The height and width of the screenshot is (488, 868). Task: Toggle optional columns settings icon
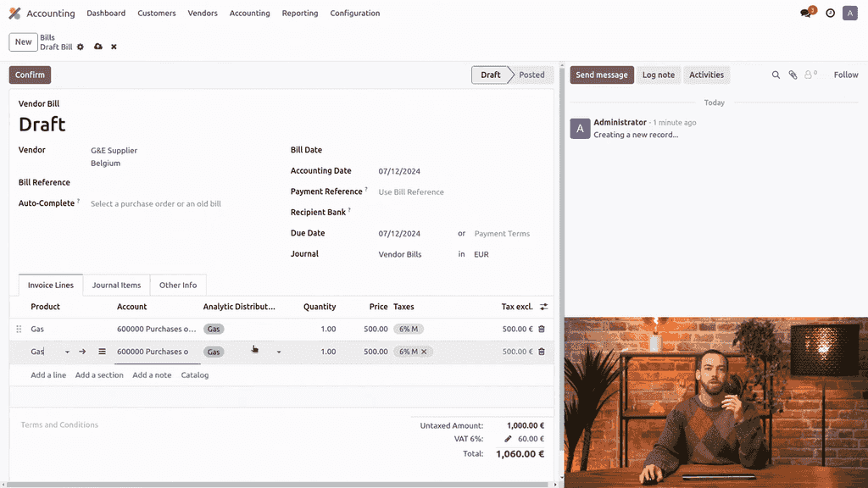(x=543, y=307)
